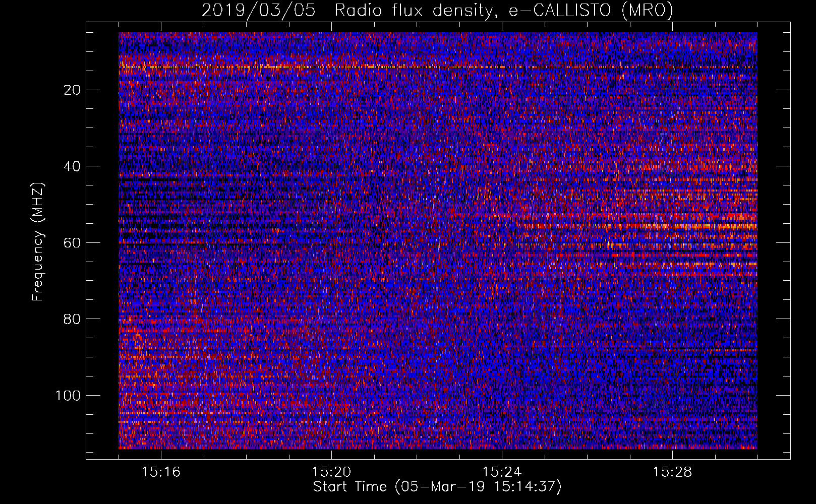Click the 'Frequency (MHZ)' y-axis label
This screenshot has width=816, height=504.
tap(38, 242)
